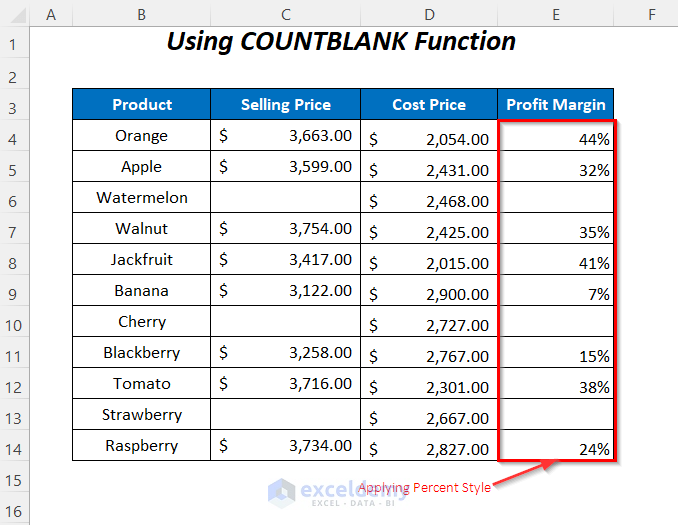Select the 'Orange' product cell
Viewport: 678px width, 525px height.
click(x=141, y=135)
